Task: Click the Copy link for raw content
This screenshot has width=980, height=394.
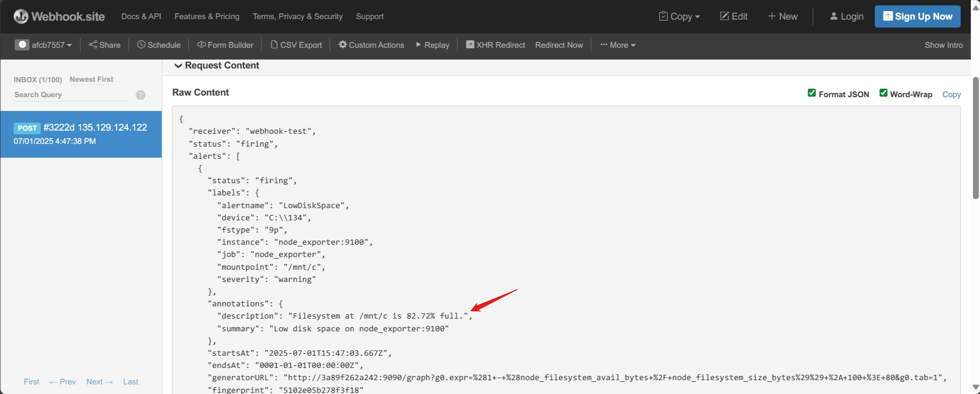Action: 951,94
